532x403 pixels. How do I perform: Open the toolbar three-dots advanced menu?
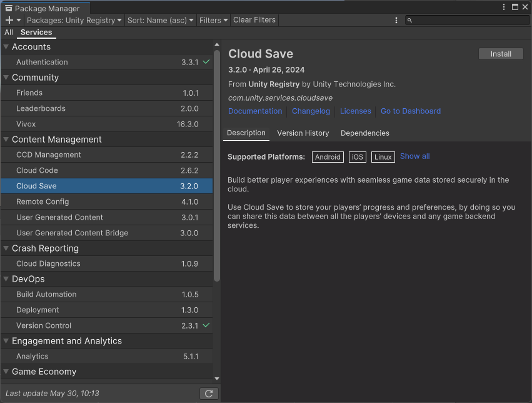click(396, 21)
